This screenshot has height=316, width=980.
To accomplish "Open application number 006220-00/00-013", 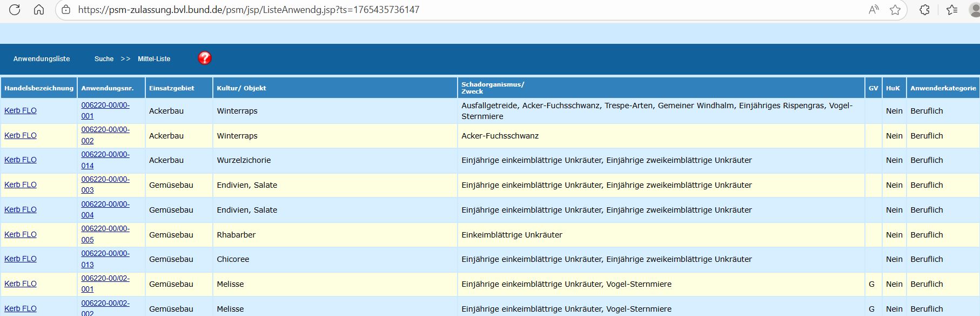I will (105, 259).
